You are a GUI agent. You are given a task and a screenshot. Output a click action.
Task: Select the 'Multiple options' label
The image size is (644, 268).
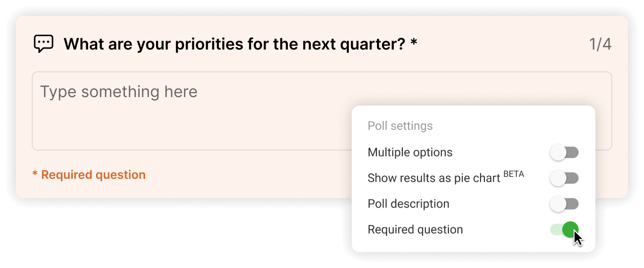click(x=410, y=152)
